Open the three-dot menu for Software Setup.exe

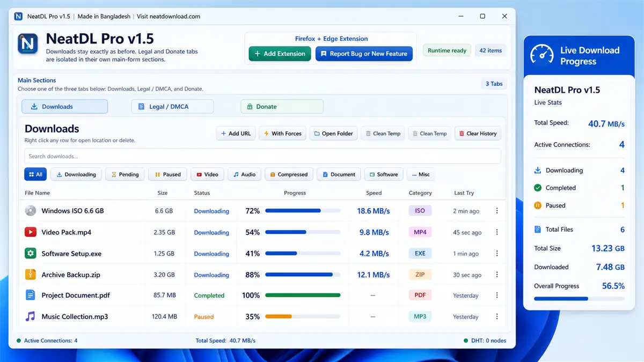pyautogui.click(x=497, y=253)
